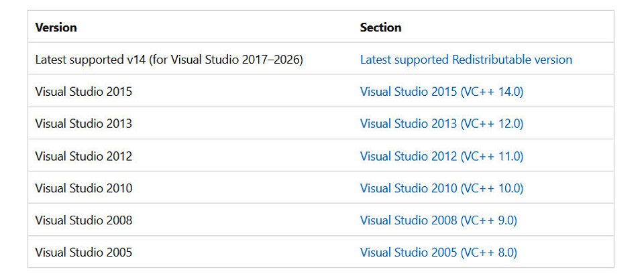Click the '(for Visual Studio 2017–2026)' parenthetical text
This screenshot has width=644, height=278.
coord(226,60)
